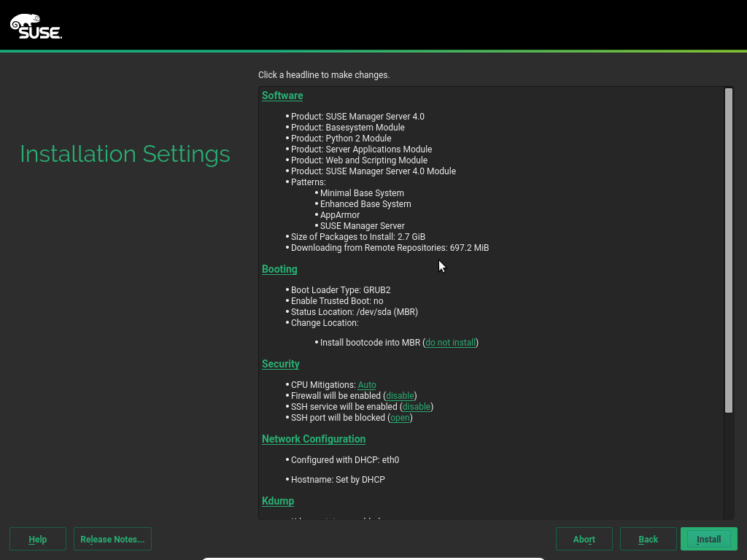Image resolution: width=747 pixels, height=560 pixels.
Task: Click 'Size of Packages to Install: 2.7 GiB'
Action: 358,237
